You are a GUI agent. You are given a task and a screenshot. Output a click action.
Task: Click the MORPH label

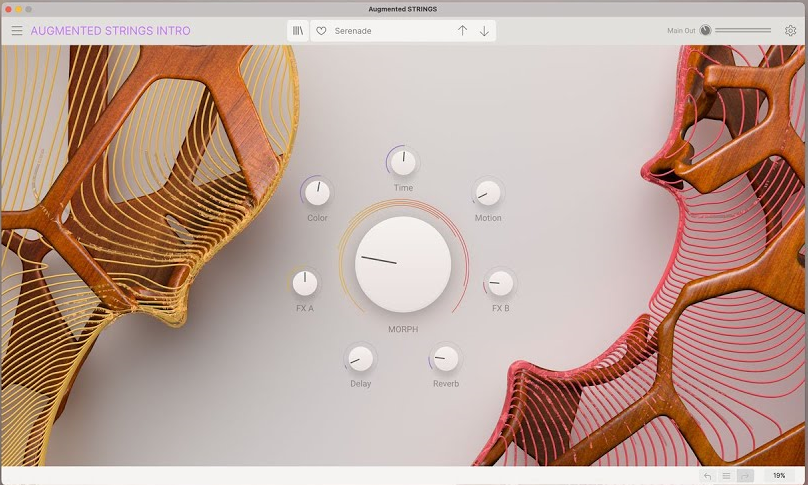[403, 329]
